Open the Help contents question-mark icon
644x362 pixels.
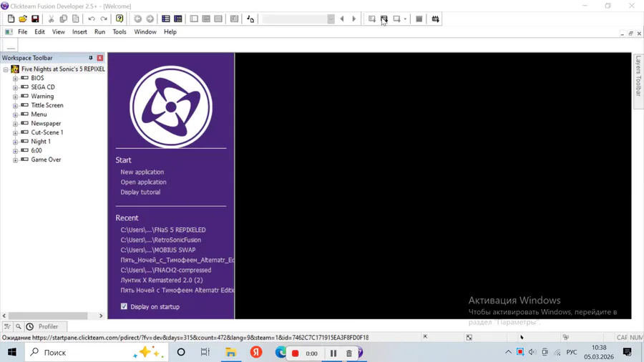pos(119,19)
